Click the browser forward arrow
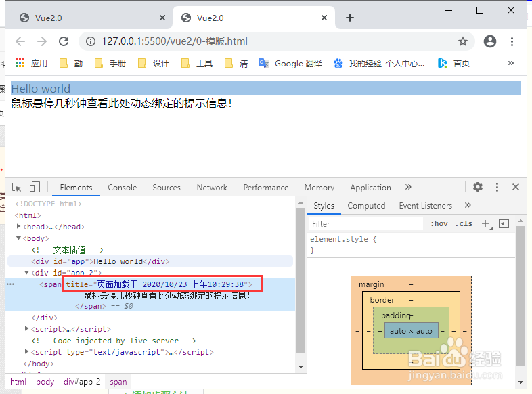Screen dimensions: 532x394 (42, 41)
